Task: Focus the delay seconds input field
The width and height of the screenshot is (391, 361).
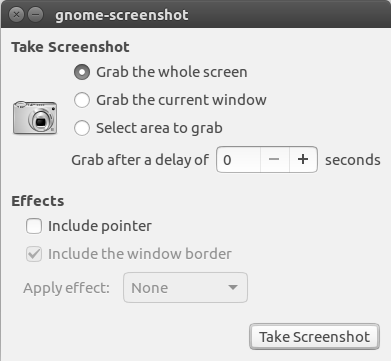Action: tap(238, 159)
